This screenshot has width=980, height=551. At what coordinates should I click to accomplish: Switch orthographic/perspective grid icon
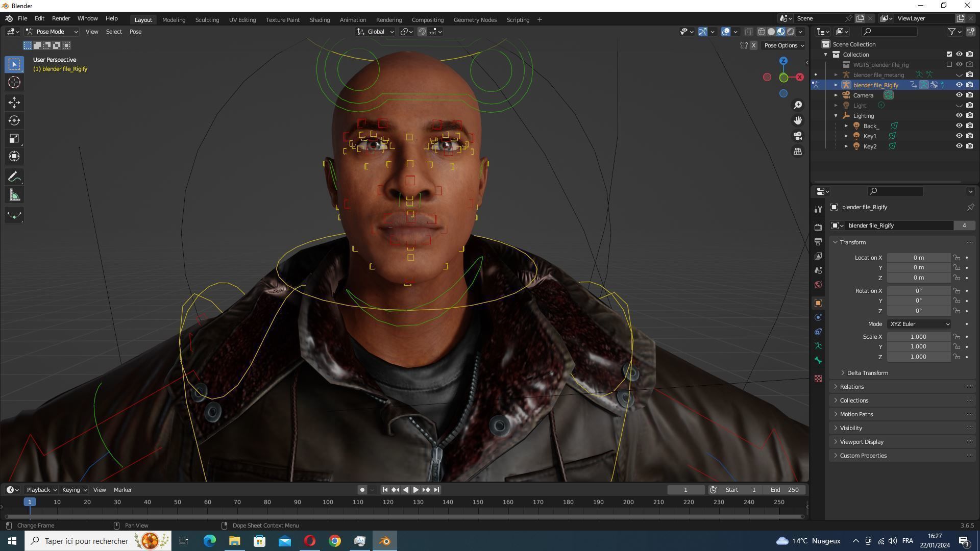pos(798,151)
